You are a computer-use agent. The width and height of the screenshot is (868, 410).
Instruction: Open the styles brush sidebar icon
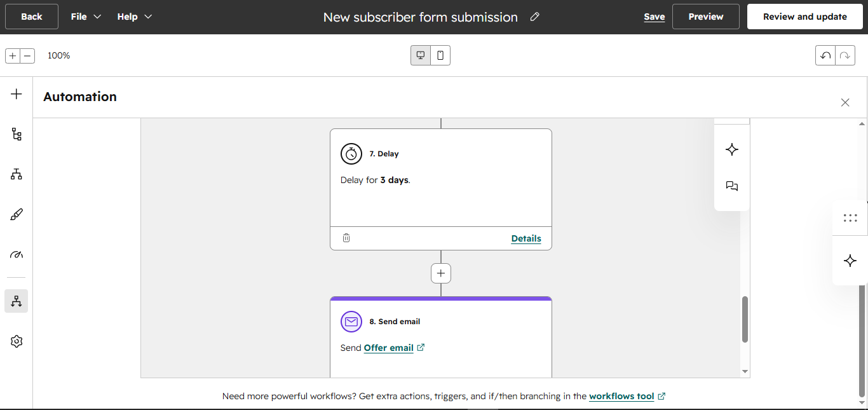(17, 214)
